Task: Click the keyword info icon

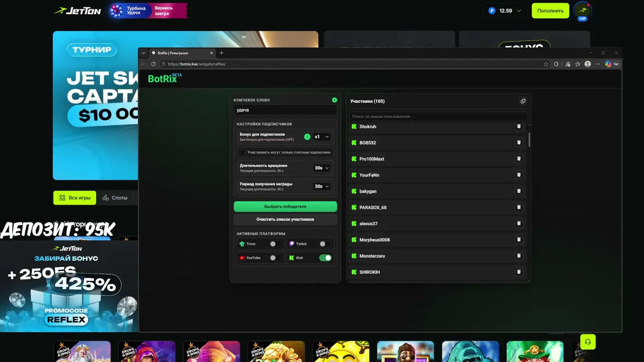Action: tap(335, 100)
